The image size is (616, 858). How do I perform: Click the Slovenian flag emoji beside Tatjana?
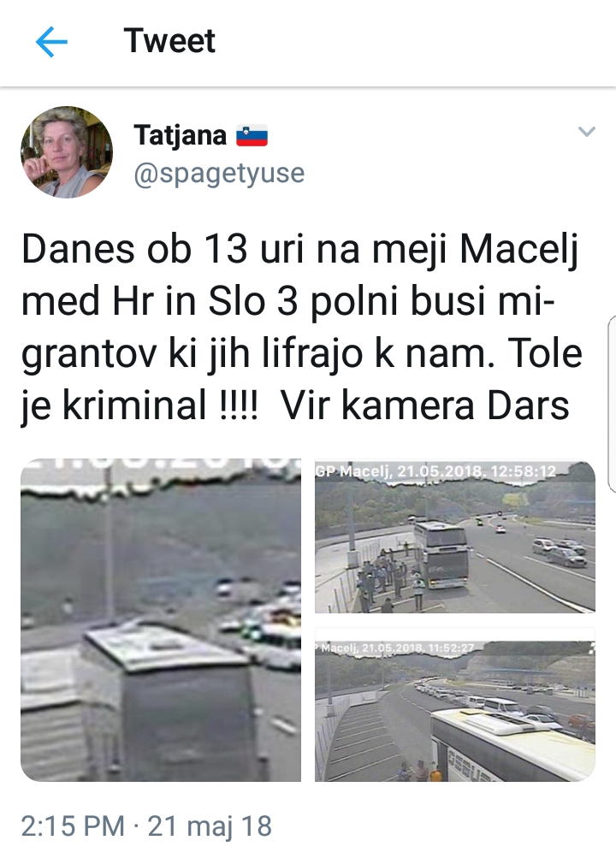252,135
